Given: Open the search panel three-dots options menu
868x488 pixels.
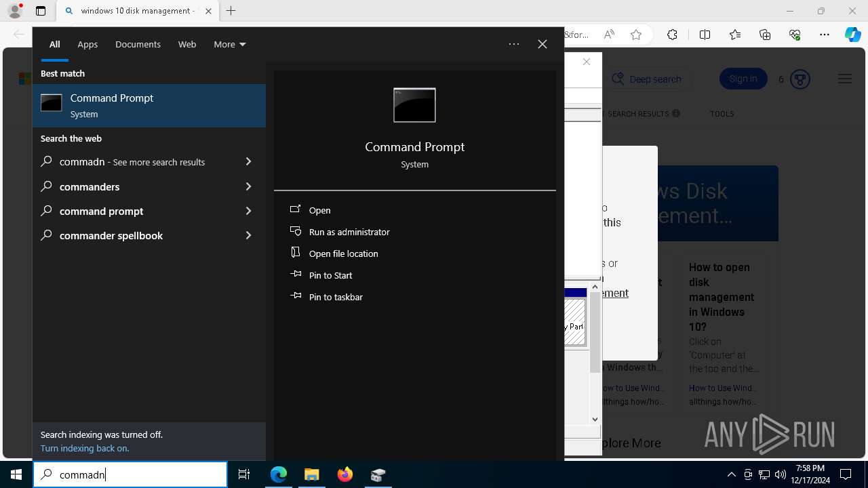Looking at the screenshot, I should (514, 44).
